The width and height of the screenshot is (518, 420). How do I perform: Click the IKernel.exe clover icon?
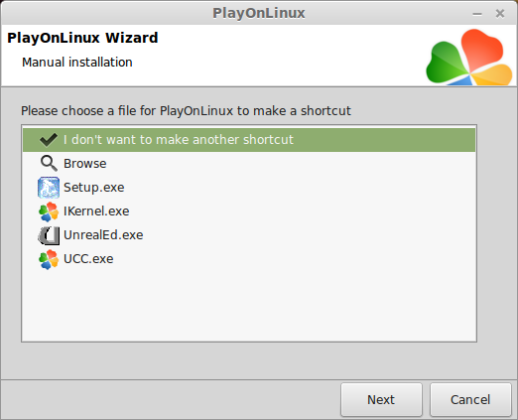click(49, 211)
